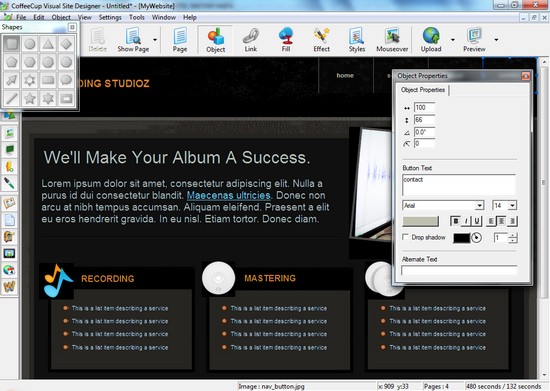Open the Styles toolbar button
550x391 pixels.
pyautogui.click(x=357, y=40)
